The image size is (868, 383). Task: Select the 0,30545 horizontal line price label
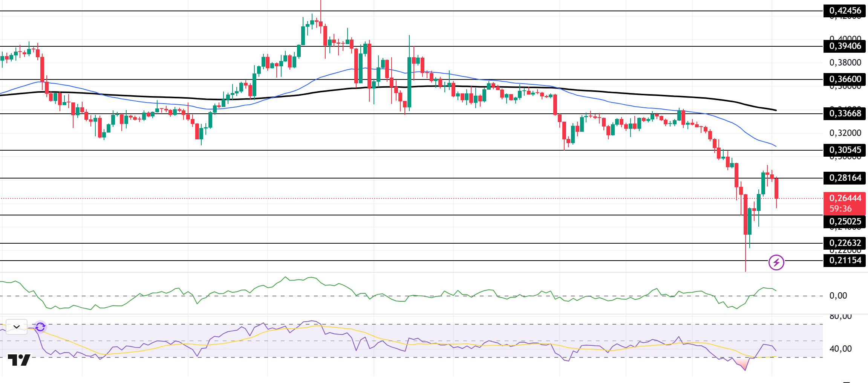(845, 150)
